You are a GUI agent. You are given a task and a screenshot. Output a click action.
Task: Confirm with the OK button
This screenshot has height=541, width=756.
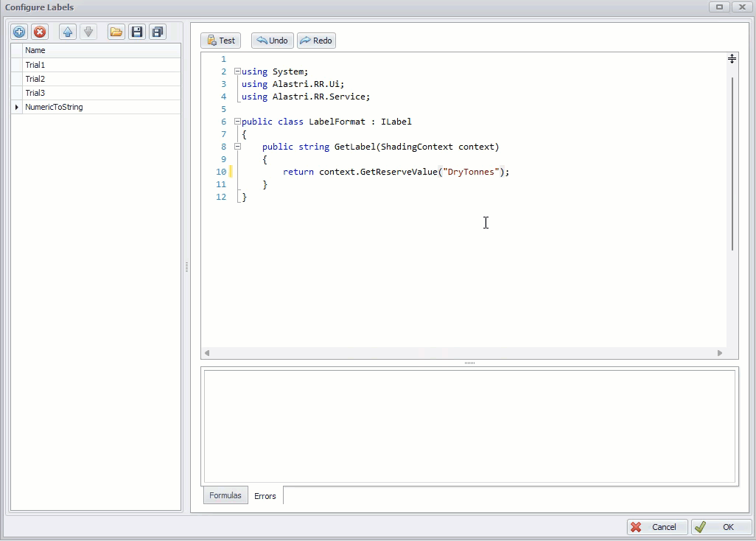(721, 527)
